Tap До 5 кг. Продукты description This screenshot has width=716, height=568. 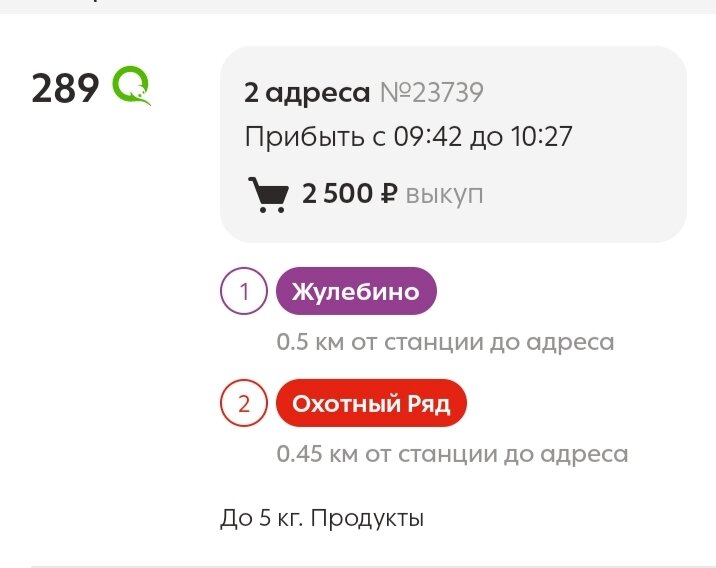coord(322,519)
